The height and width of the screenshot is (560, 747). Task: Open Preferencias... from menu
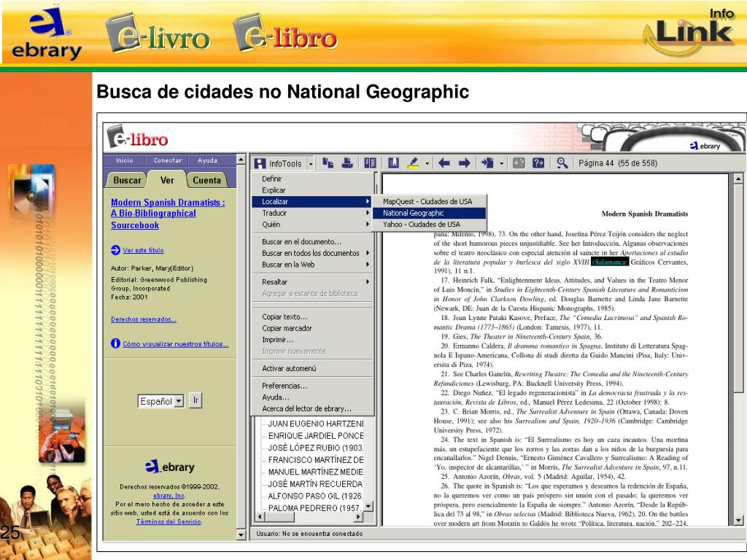312,386
